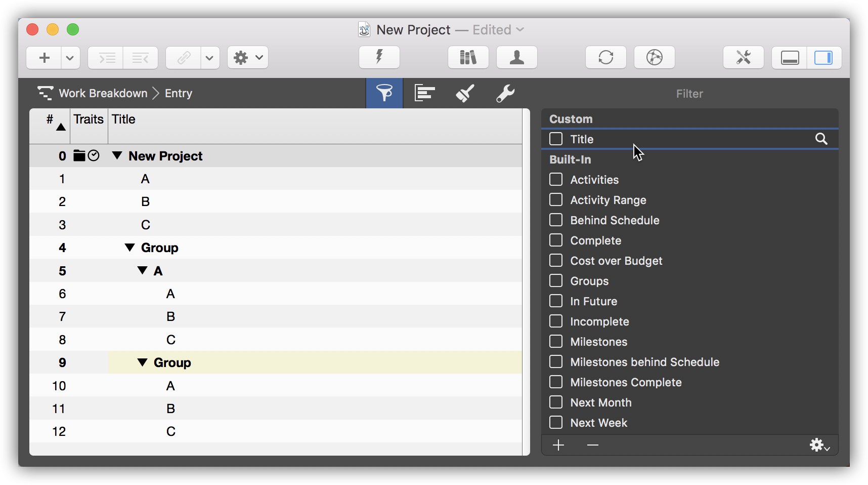Check the Behind Schedule filter

tap(556, 220)
